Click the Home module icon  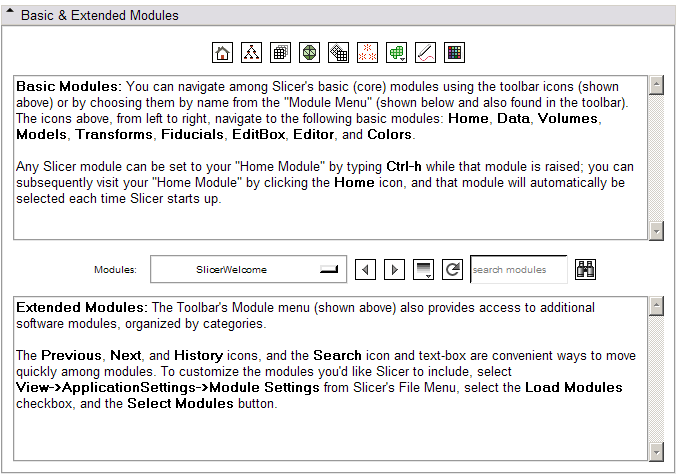(223, 52)
